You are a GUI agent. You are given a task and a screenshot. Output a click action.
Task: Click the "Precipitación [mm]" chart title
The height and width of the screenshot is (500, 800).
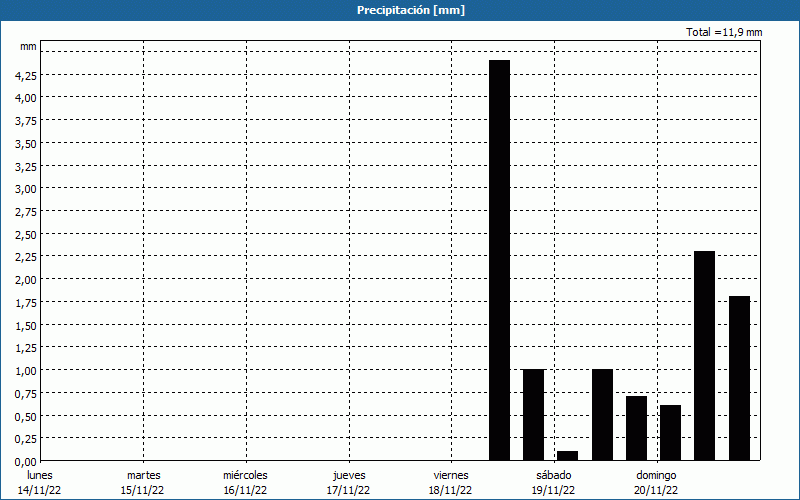point(411,10)
